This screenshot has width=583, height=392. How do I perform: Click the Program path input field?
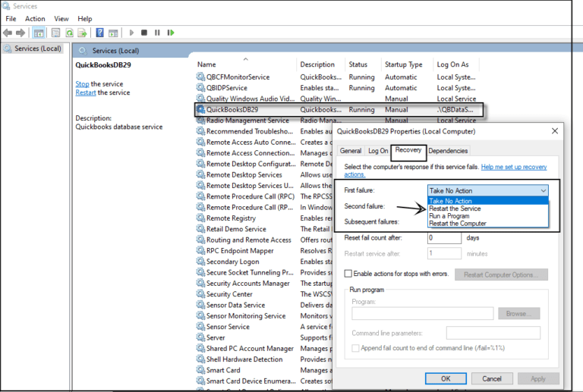pyautogui.click(x=422, y=314)
